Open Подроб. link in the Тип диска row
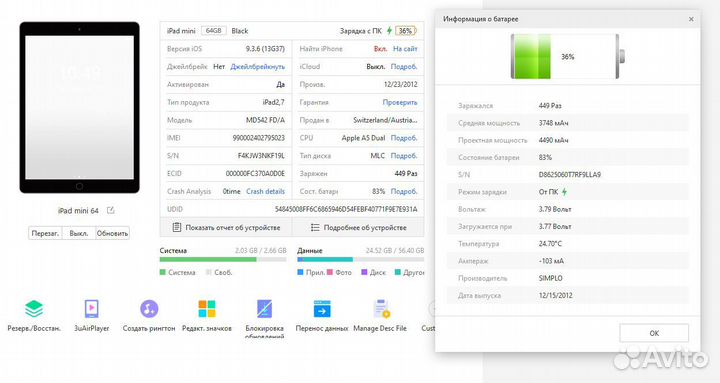The image size is (720, 383). tap(404, 156)
